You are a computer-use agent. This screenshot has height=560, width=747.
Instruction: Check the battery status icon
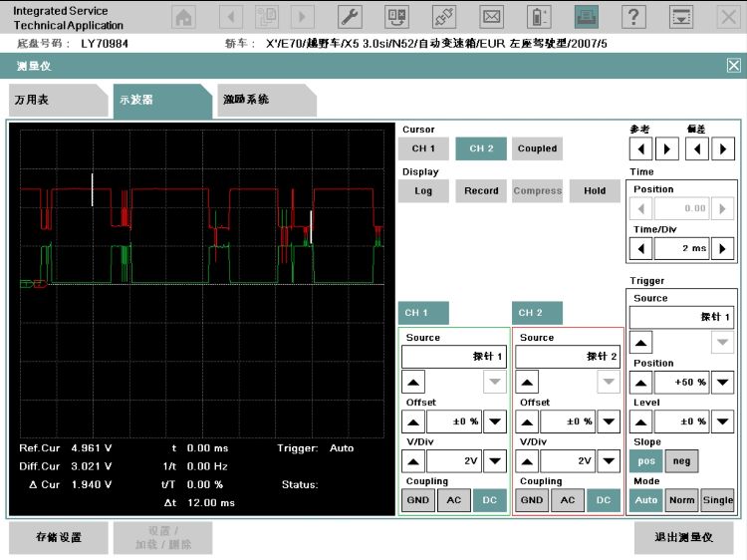click(x=539, y=17)
